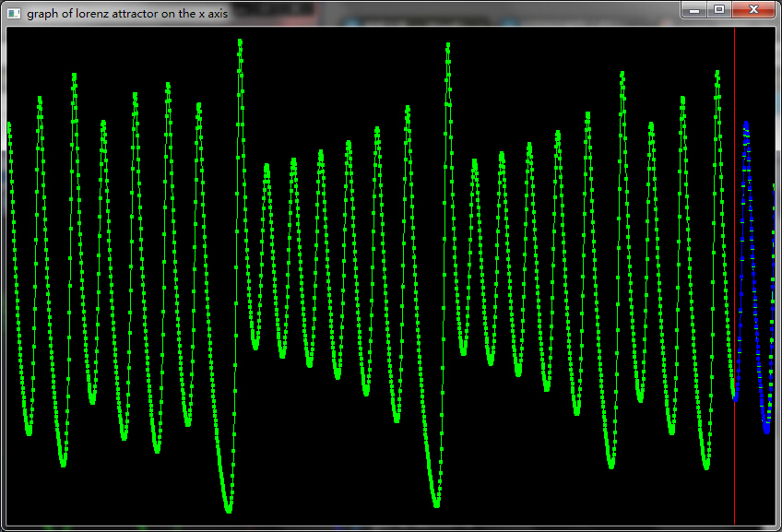The width and height of the screenshot is (782, 532).
Task: Click the red vertical line marker
Action: (x=734, y=277)
